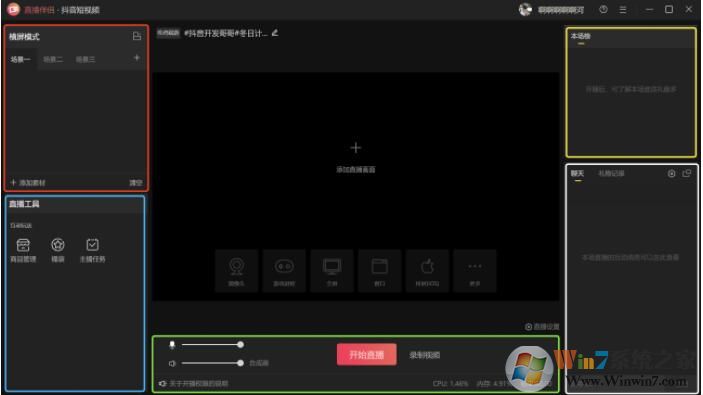The width and height of the screenshot is (703, 395).
Task: Add a new scene with the plus icon
Action: [x=137, y=58]
